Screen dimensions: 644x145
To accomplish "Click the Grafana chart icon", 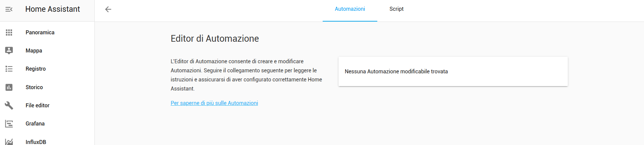I will tap(9, 124).
